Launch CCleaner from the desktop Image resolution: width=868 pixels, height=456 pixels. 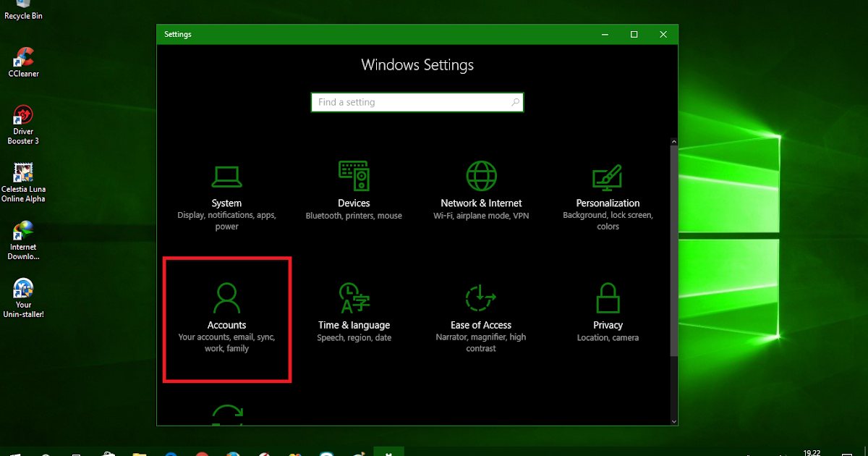[23, 62]
